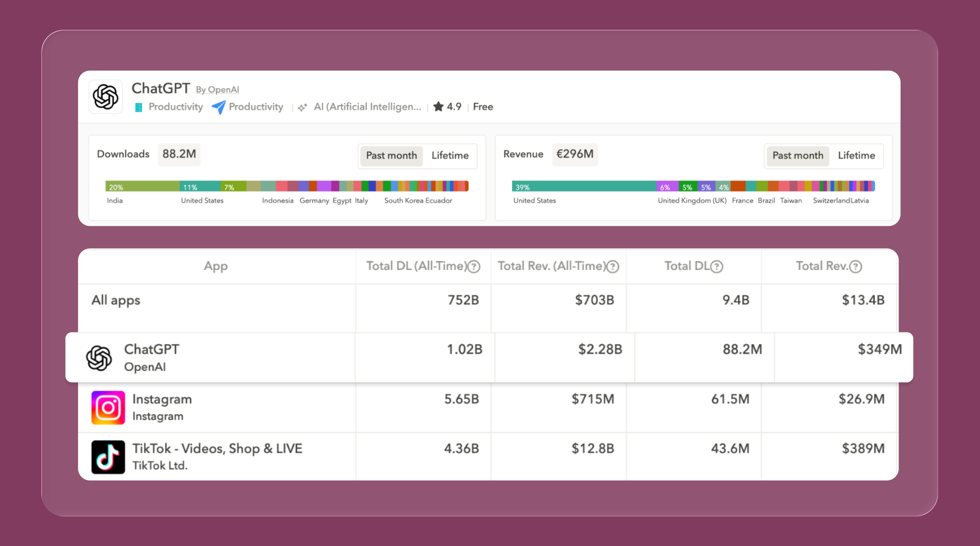Click the ChatGPT app logo in the header
The height and width of the screenshot is (546, 980).
106,97
